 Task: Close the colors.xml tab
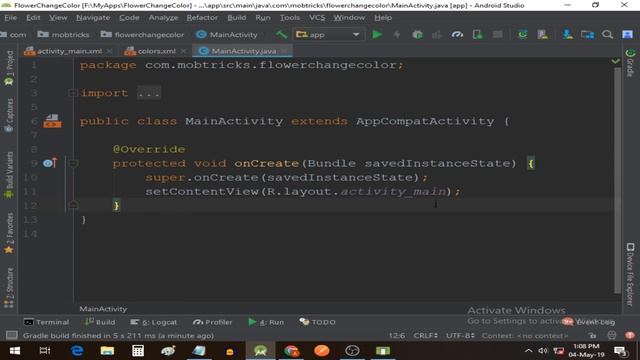coord(183,51)
